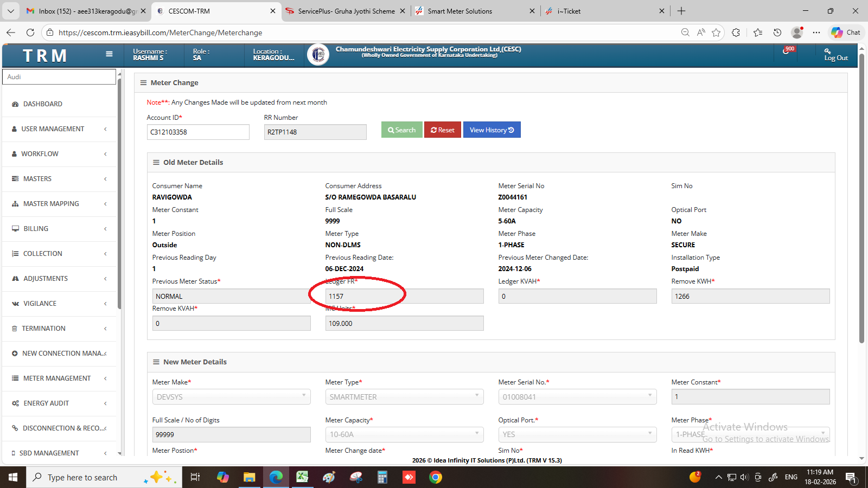This screenshot has height=488, width=868.
Task: Open the Meter Capacity dropdown showing 10-60A
Action: [404, 434]
